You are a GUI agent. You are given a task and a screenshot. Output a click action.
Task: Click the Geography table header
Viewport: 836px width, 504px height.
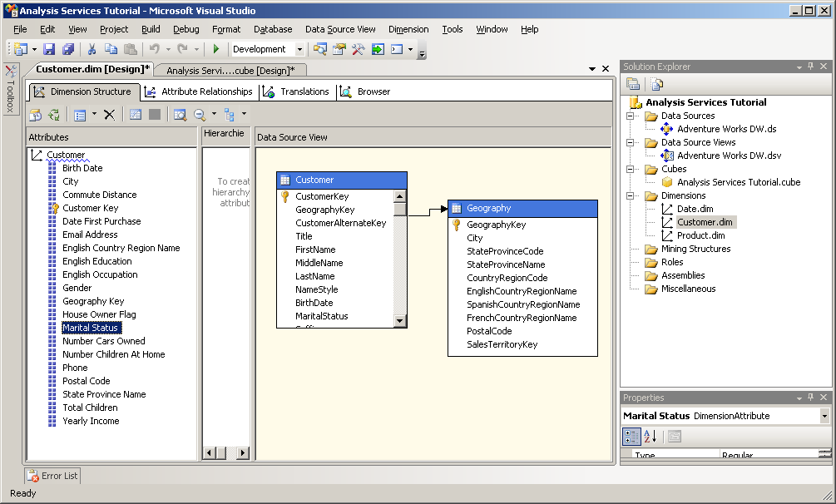522,209
